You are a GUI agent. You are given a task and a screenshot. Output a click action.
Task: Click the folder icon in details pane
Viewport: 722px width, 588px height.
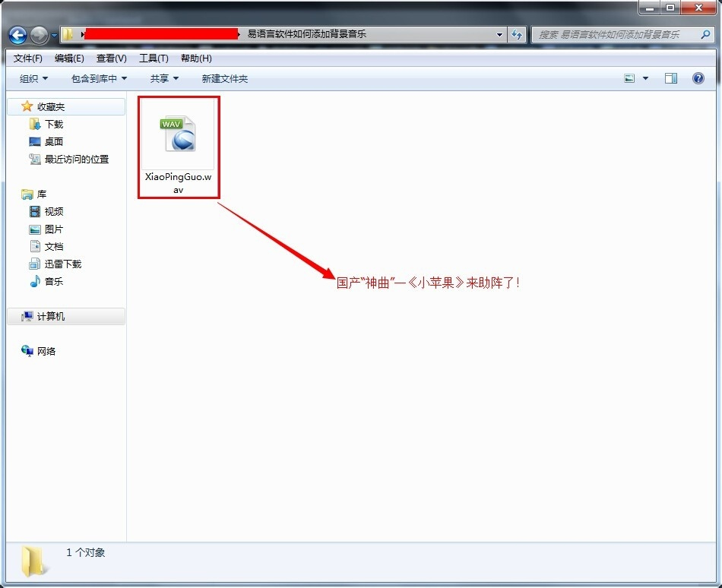[34, 561]
